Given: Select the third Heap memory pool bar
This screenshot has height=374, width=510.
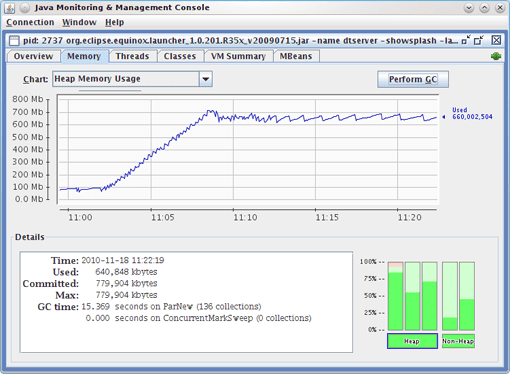Looking at the screenshot, I should [430, 296].
